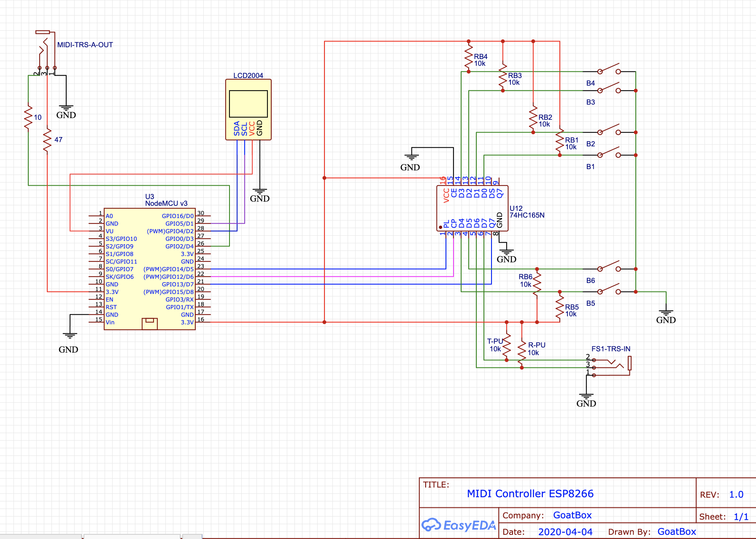Image resolution: width=756 pixels, height=539 pixels.
Task: Select the RB4 10k resistor
Action: point(469,57)
